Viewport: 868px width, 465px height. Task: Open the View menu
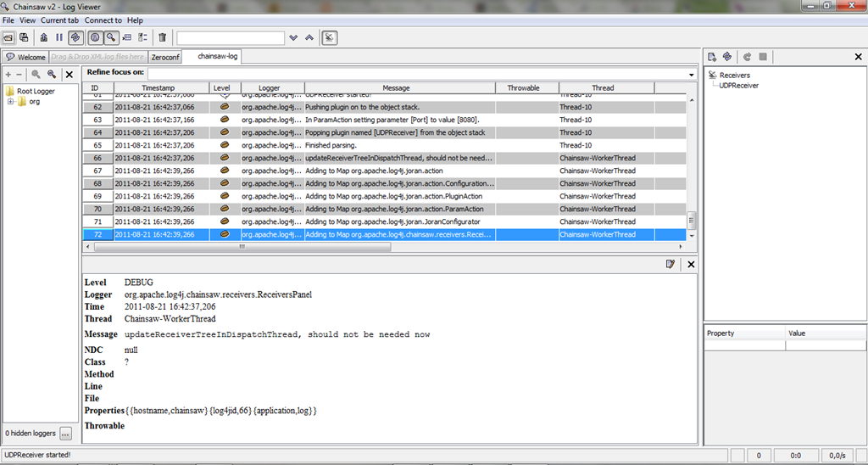coord(28,20)
